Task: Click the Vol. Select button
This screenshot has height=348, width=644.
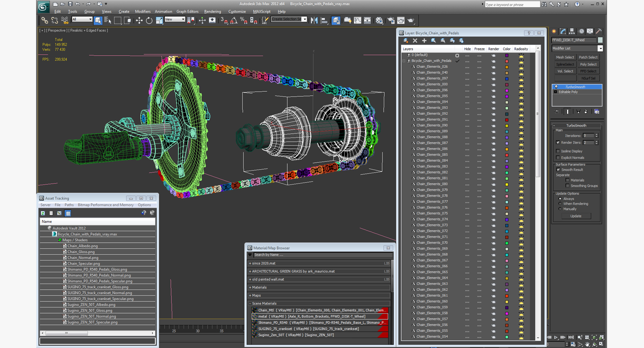Action: click(565, 71)
